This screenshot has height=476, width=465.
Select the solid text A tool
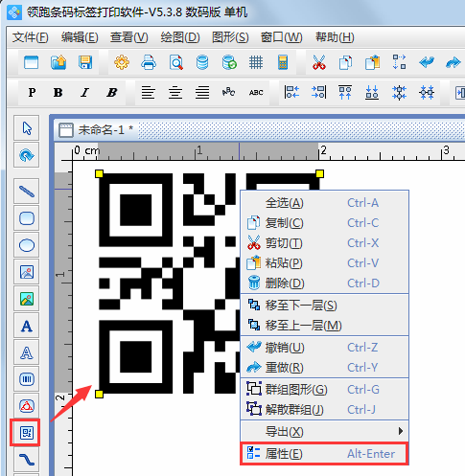(27, 326)
